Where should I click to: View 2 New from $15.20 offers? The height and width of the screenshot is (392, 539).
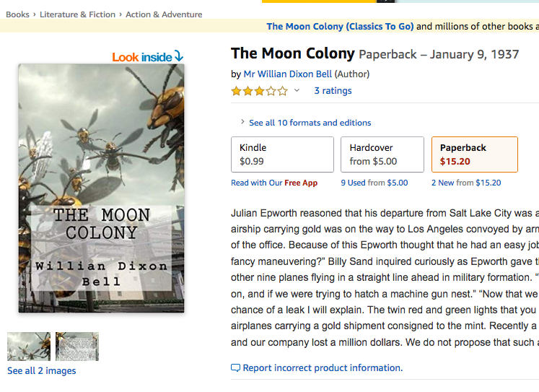coord(466,183)
